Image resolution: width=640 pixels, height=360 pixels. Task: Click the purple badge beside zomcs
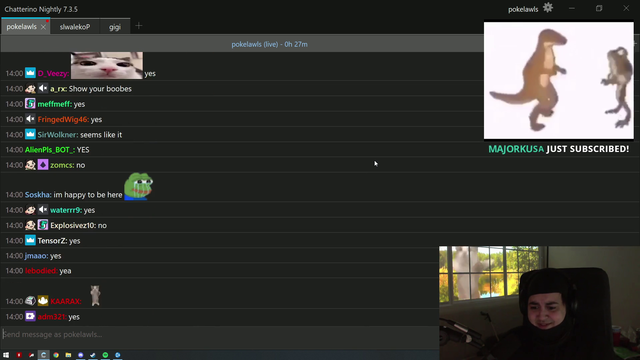click(43, 164)
